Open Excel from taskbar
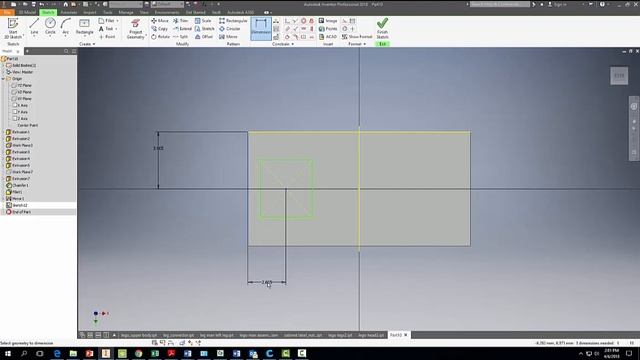 (x=155, y=353)
